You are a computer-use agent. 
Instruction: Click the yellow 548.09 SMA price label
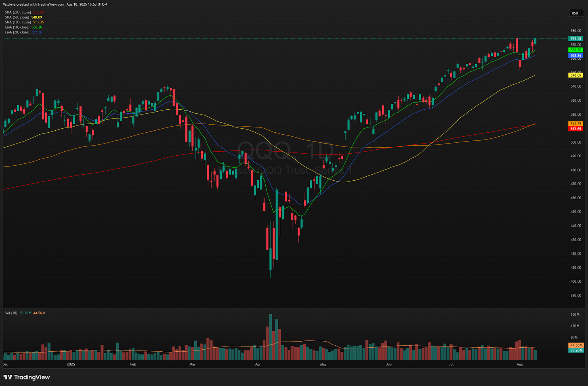(x=576, y=75)
